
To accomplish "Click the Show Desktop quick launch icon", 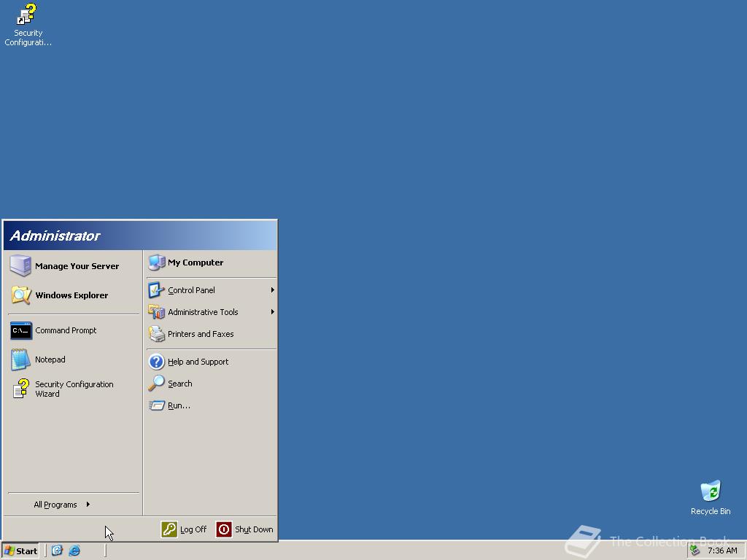I will (57, 551).
